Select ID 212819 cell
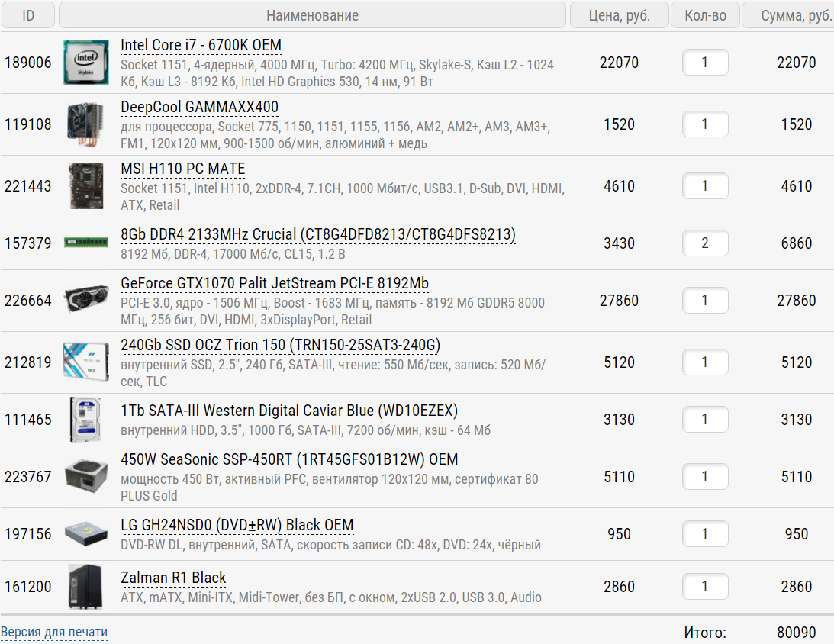This screenshot has width=834, height=644. coord(28,362)
